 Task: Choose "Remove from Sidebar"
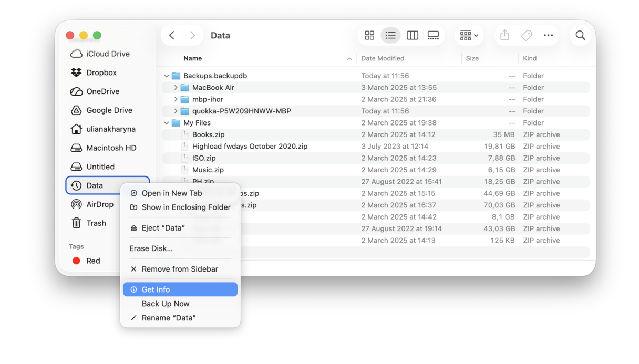pos(178,269)
